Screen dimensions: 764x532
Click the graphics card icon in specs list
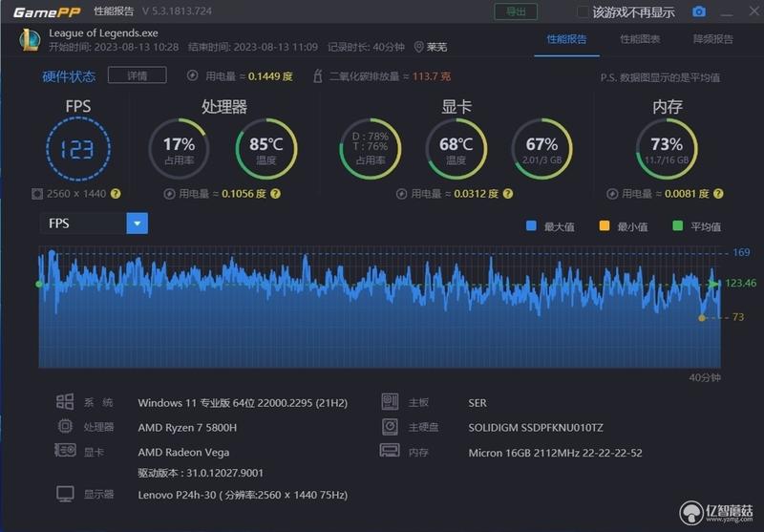coord(65,450)
